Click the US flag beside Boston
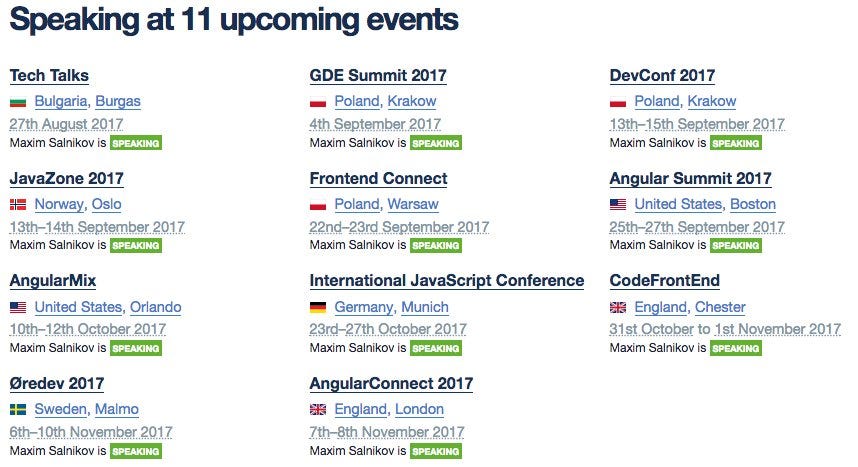 (618, 205)
